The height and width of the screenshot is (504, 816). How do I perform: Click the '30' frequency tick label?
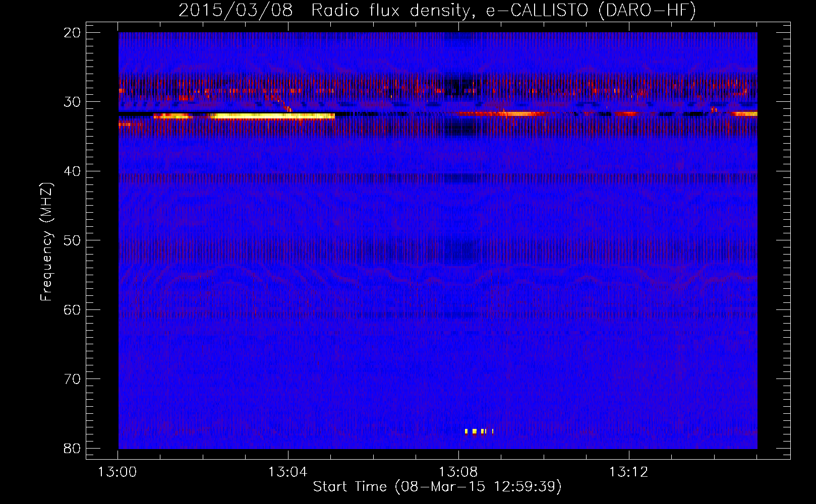tap(73, 102)
